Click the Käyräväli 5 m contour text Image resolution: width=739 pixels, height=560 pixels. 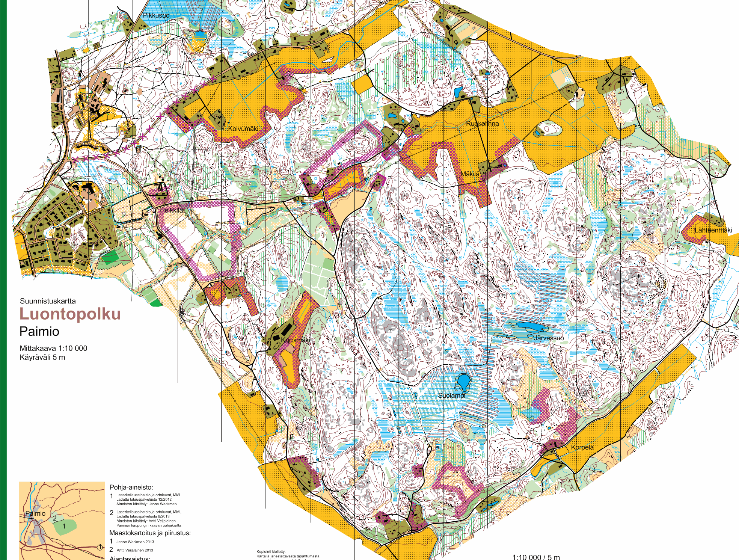click(x=42, y=357)
